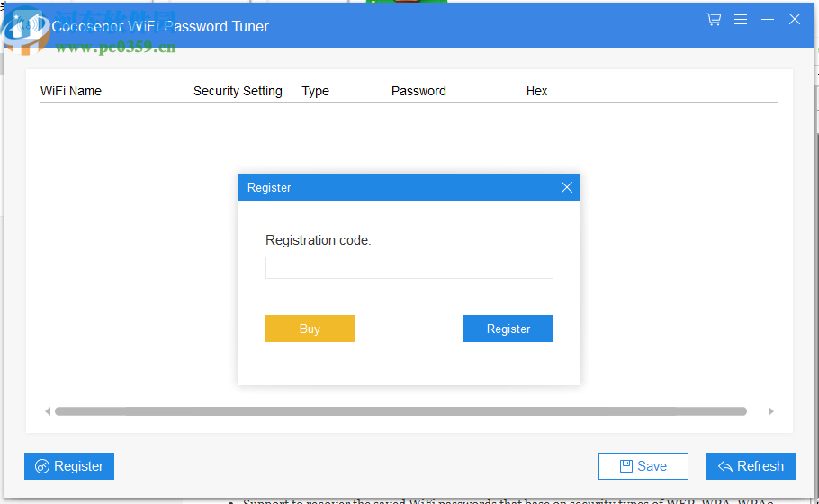Click the horizontal scrollbar left arrow
Screen dimensions: 819x504
(x=48, y=411)
